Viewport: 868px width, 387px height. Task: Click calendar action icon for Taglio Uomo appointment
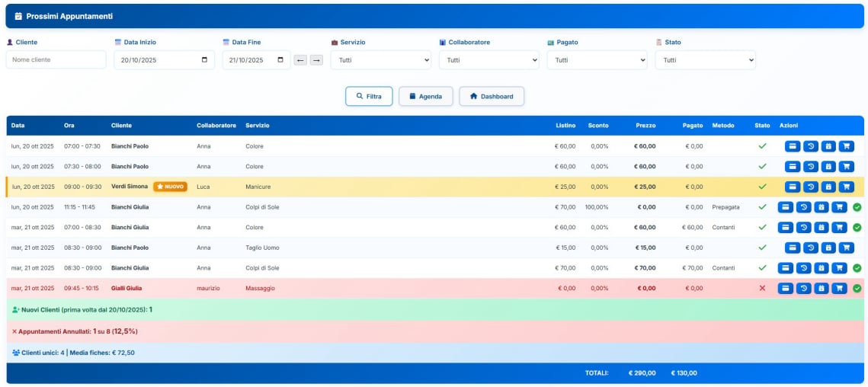coord(828,248)
